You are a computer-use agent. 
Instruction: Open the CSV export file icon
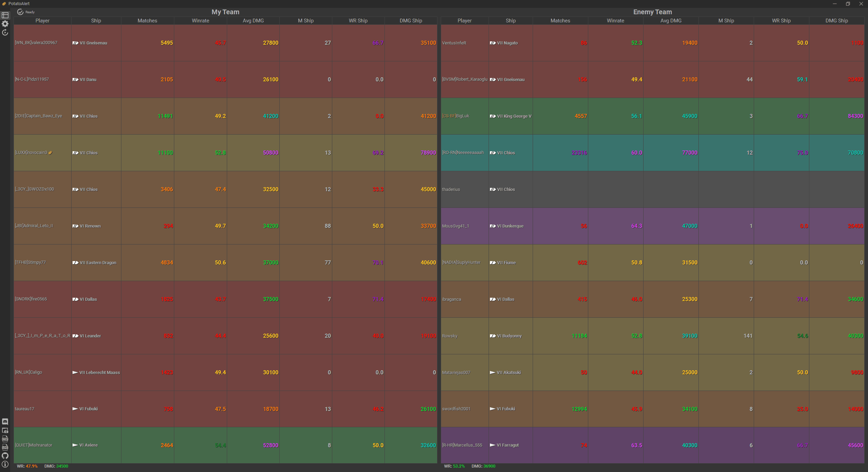coord(5,439)
